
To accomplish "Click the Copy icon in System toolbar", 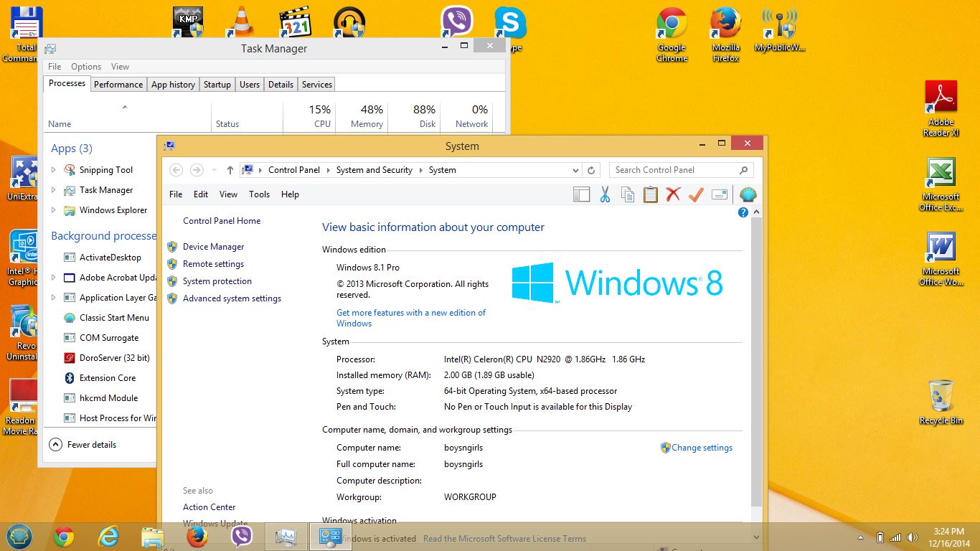I will pos(628,194).
